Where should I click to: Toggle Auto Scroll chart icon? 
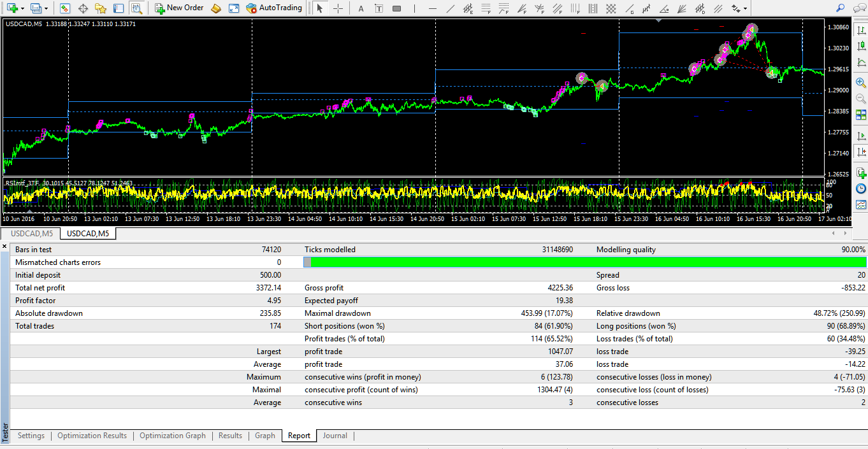point(861,136)
